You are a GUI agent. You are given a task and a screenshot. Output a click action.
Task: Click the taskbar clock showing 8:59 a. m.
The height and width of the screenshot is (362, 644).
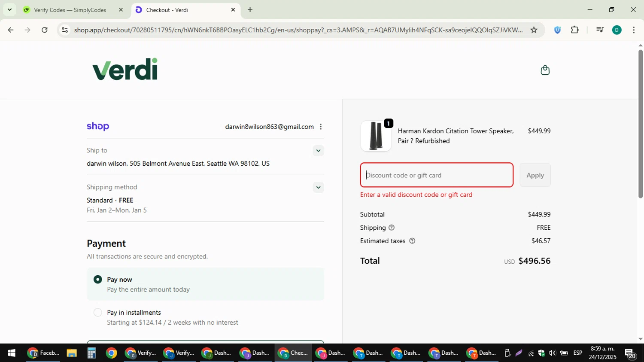[602, 353]
